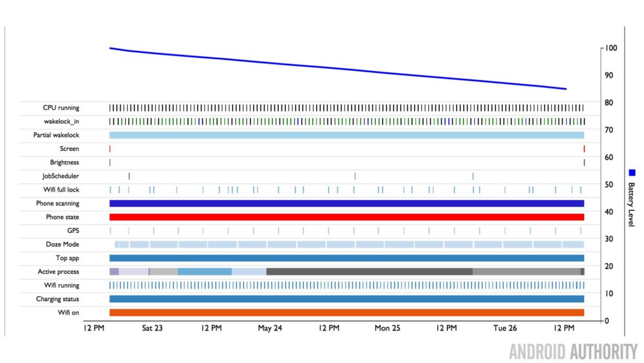The height and width of the screenshot is (363, 644).
Task: Click the Tue 26 axis label
Action: point(505,328)
